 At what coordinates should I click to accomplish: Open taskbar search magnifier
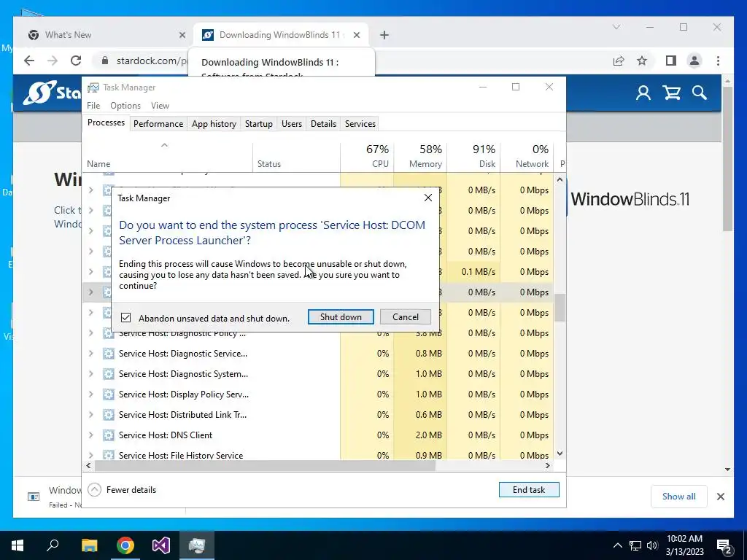[53, 545]
